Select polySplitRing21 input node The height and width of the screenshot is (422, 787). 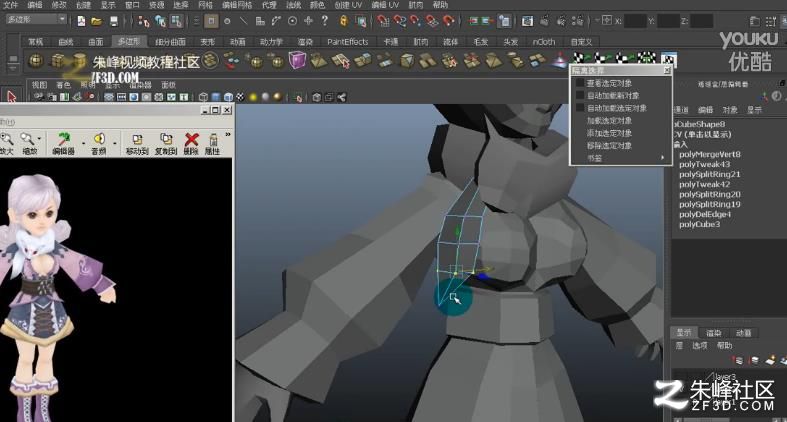click(x=710, y=174)
